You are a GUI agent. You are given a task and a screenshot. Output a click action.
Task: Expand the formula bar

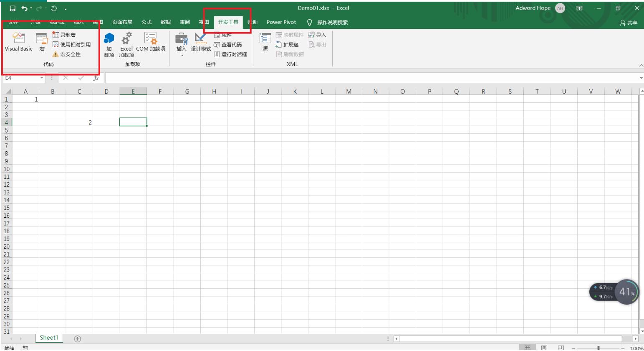click(641, 78)
